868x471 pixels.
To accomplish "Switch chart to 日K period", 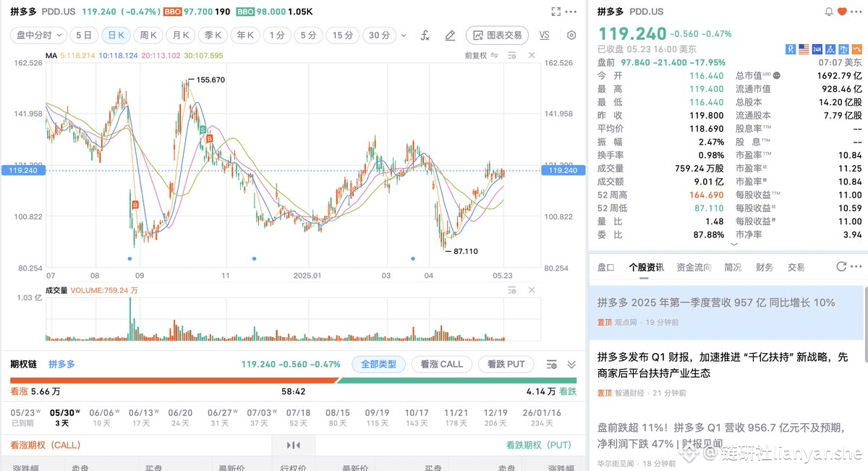I will [x=116, y=35].
